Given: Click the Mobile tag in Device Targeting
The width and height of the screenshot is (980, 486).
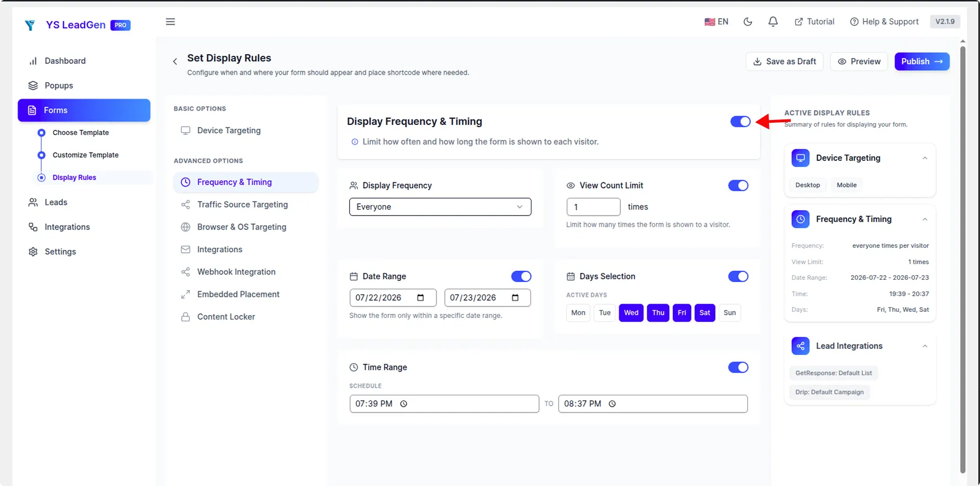Looking at the screenshot, I should click(846, 185).
